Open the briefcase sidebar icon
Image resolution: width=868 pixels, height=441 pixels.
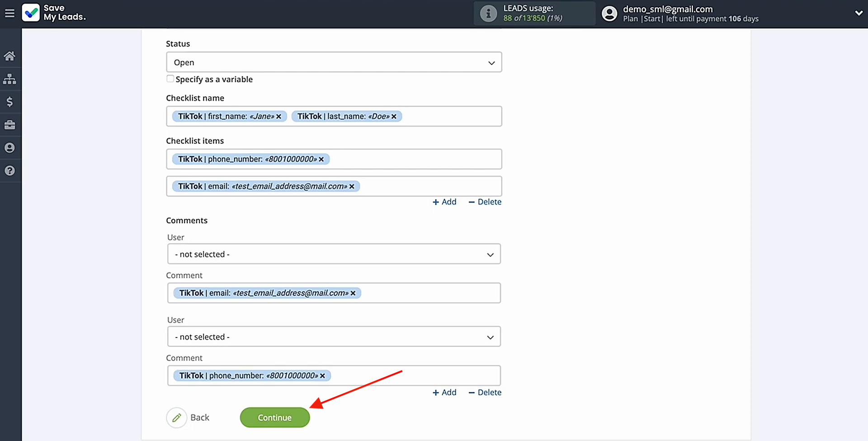[x=9, y=125]
